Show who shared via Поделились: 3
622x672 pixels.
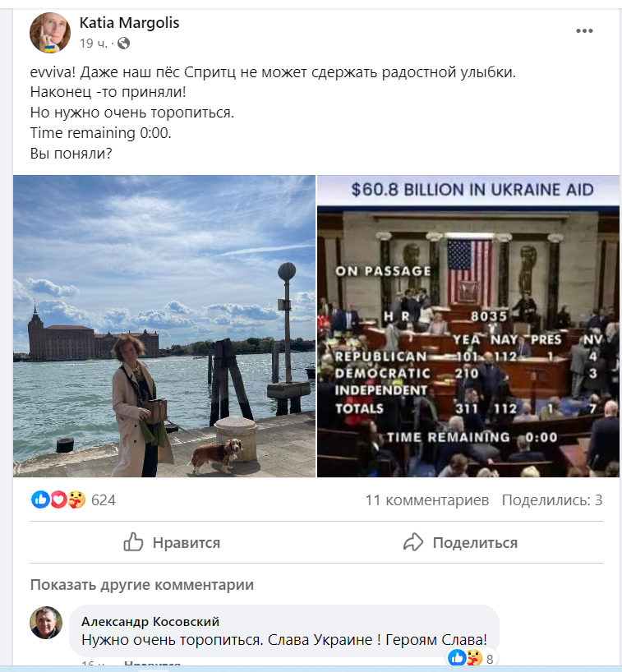click(x=552, y=500)
